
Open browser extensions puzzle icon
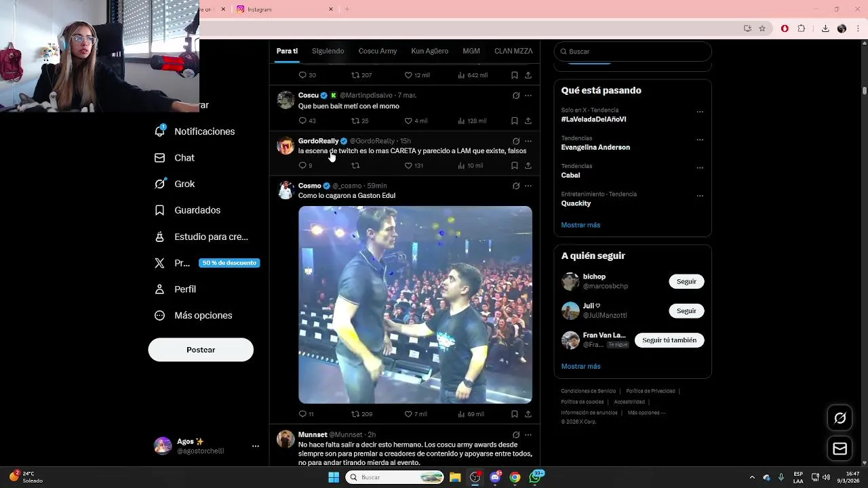pos(802,28)
